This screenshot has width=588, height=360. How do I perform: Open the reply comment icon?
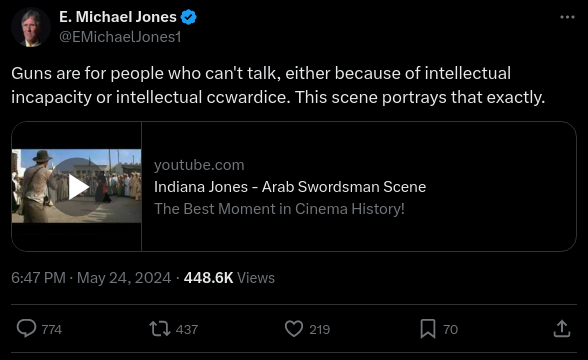pos(26,328)
